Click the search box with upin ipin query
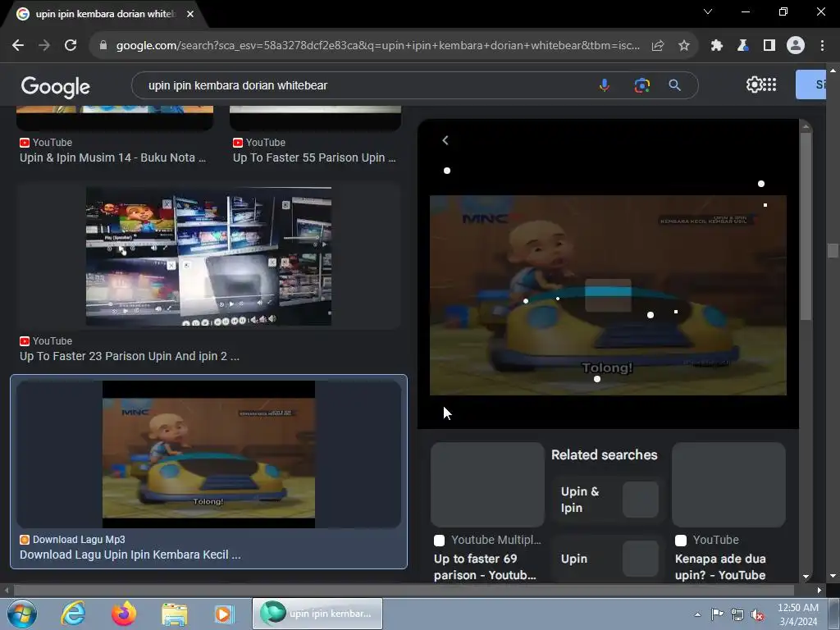840x630 pixels. (364, 85)
